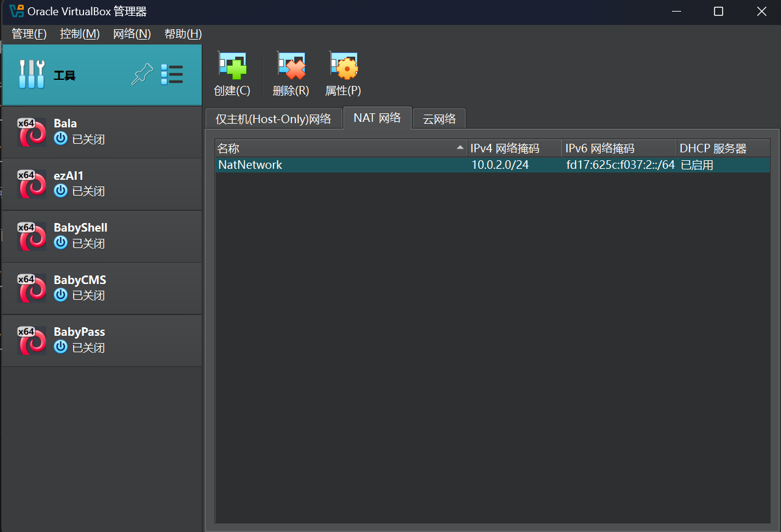Click the BabyPass VM Debian icon
Image resolution: width=781 pixels, height=532 pixels.
(x=32, y=340)
